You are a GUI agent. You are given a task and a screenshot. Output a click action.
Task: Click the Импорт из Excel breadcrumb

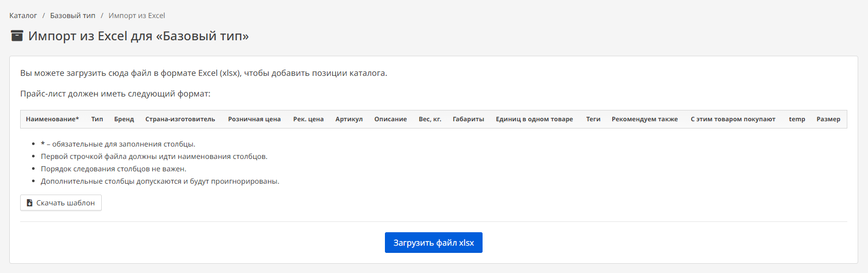(x=137, y=15)
